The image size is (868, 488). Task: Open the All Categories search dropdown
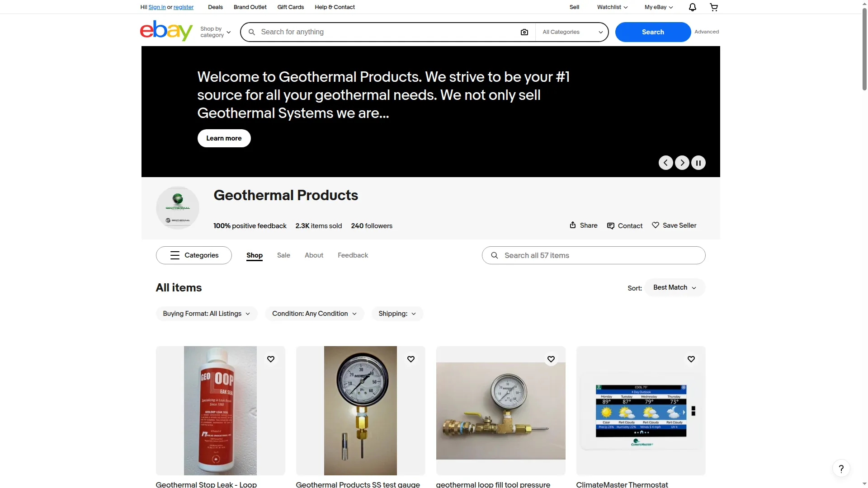click(572, 32)
